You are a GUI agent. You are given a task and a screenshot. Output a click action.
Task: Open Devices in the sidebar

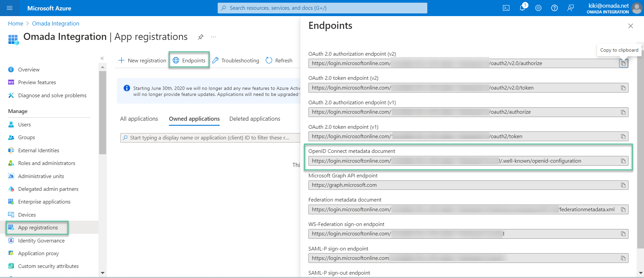[27, 215]
